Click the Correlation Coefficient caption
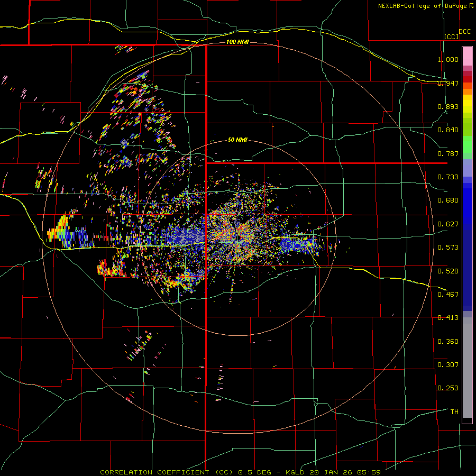Screen dimensions: 476x476 [x=240, y=472]
